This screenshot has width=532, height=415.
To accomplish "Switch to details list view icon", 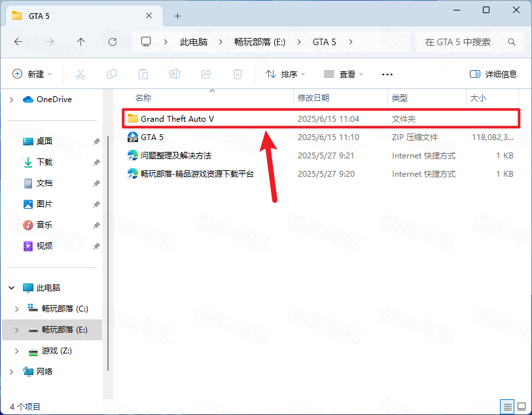I will pos(508,406).
